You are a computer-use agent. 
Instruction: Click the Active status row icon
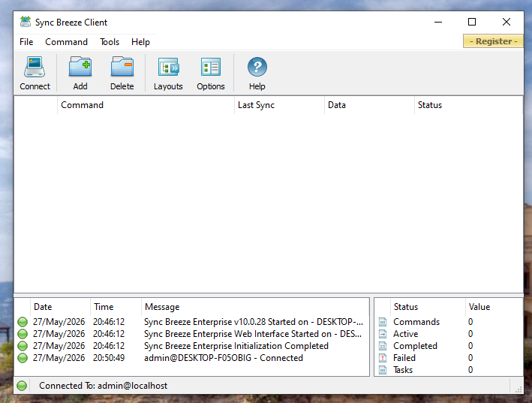click(x=383, y=334)
